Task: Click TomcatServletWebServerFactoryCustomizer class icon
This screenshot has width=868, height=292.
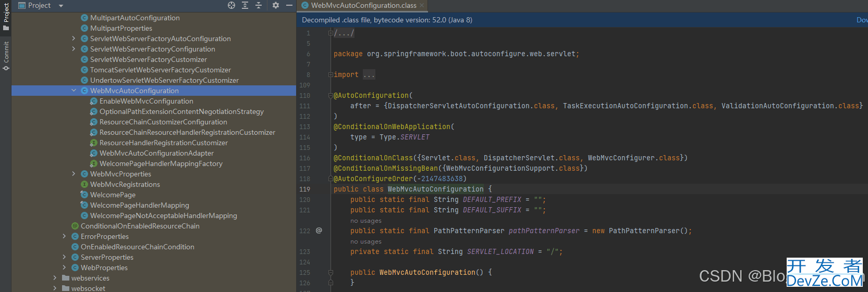Action: [x=84, y=70]
